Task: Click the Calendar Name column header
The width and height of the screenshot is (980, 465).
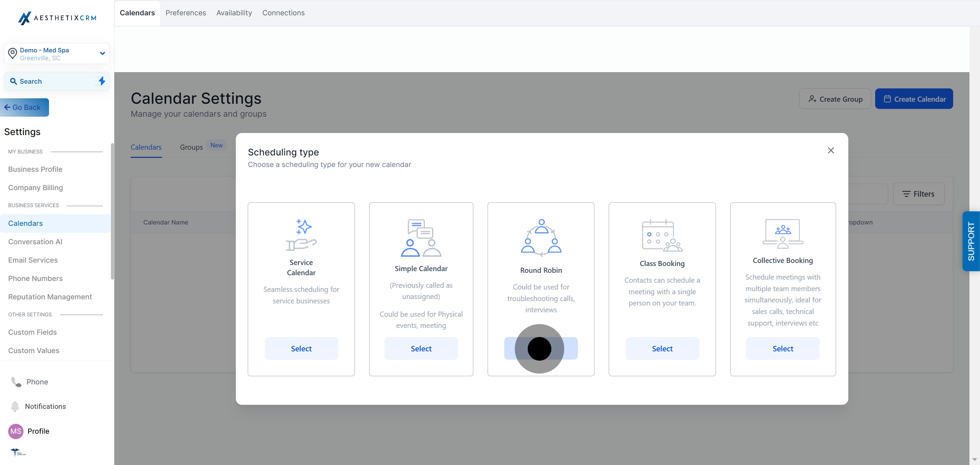Action: (165, 222)
